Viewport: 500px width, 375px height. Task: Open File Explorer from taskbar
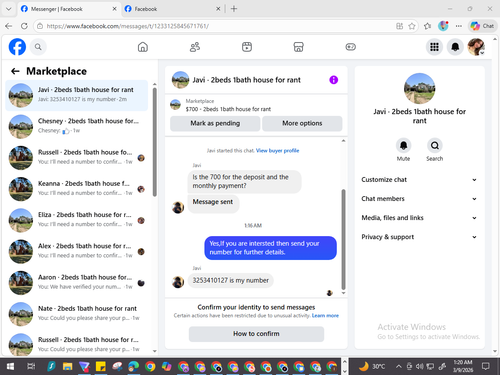coord(68,366)
